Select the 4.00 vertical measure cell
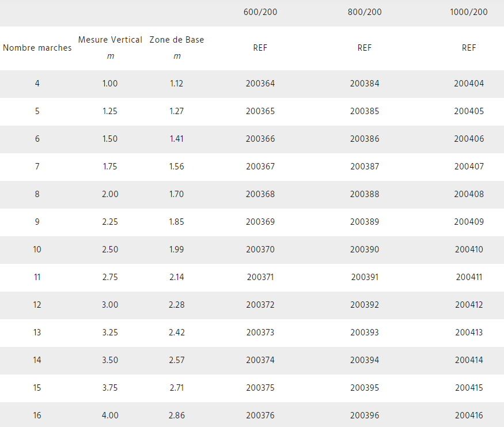Image resolution: width=504 pixels, height=427 pixels. pyautogui.click(x=110, y=415)
